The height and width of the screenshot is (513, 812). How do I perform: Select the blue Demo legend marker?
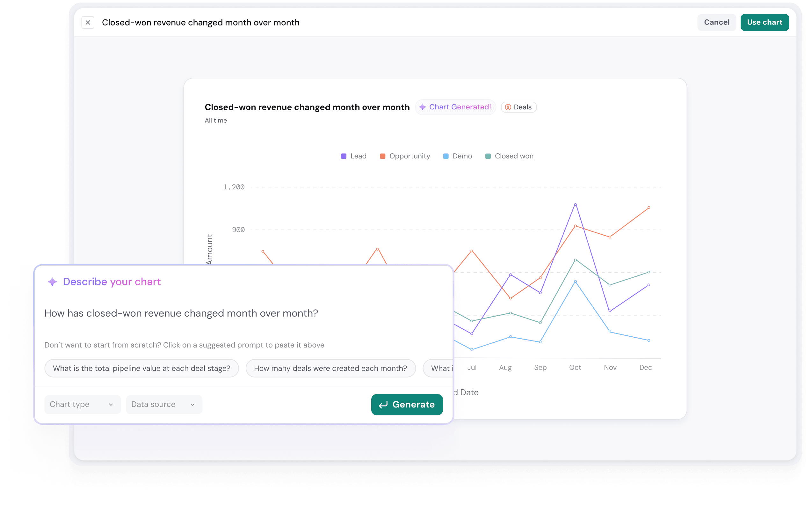(x=446, y=156)
